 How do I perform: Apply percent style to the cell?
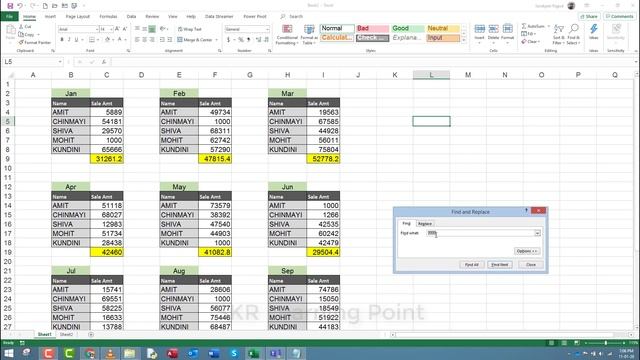coord(241,40)
